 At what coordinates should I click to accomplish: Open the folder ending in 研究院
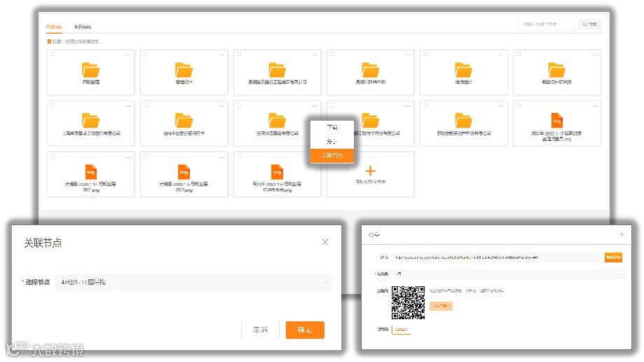(556, 70)
